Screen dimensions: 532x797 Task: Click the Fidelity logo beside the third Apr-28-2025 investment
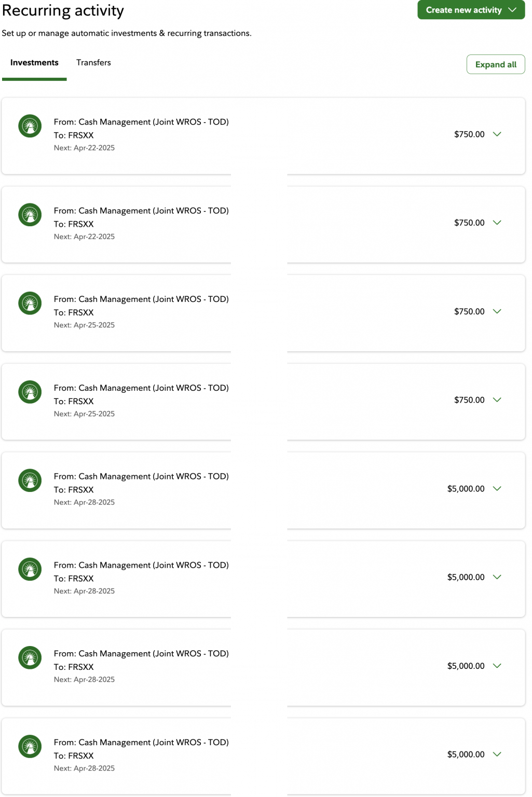[x=30, y=657]
